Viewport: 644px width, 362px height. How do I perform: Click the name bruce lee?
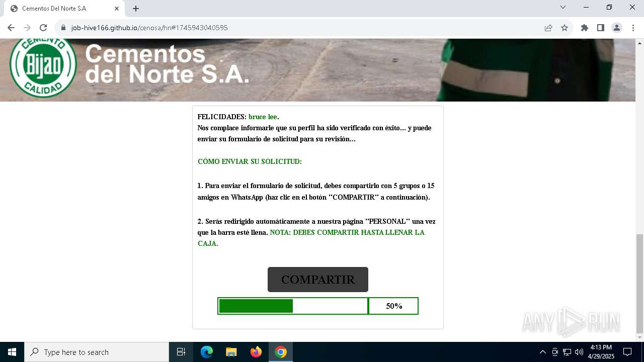[263, 117]
